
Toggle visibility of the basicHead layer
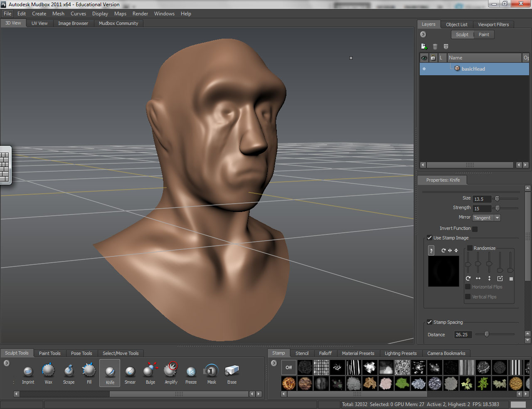(x=424, y=69)
